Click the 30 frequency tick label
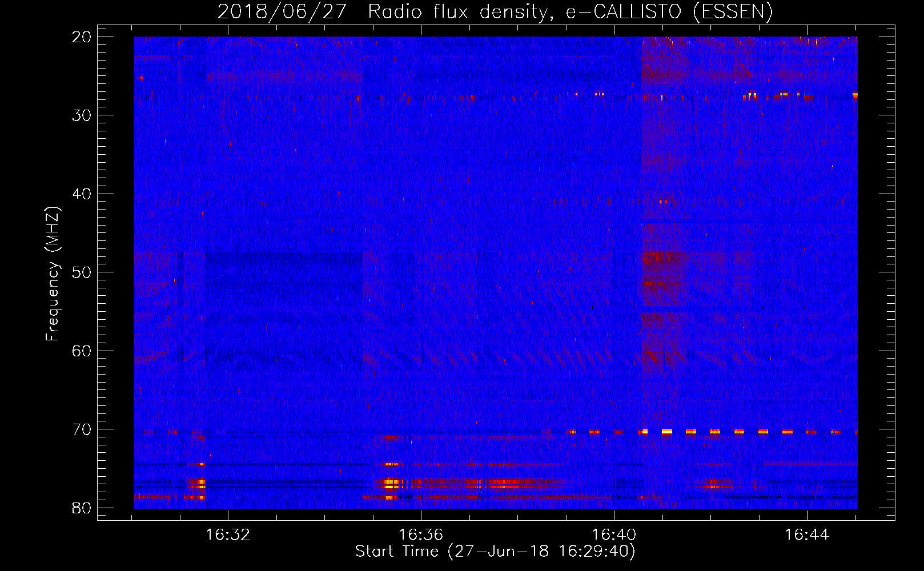924x571 pixels. tap(82, 115)
